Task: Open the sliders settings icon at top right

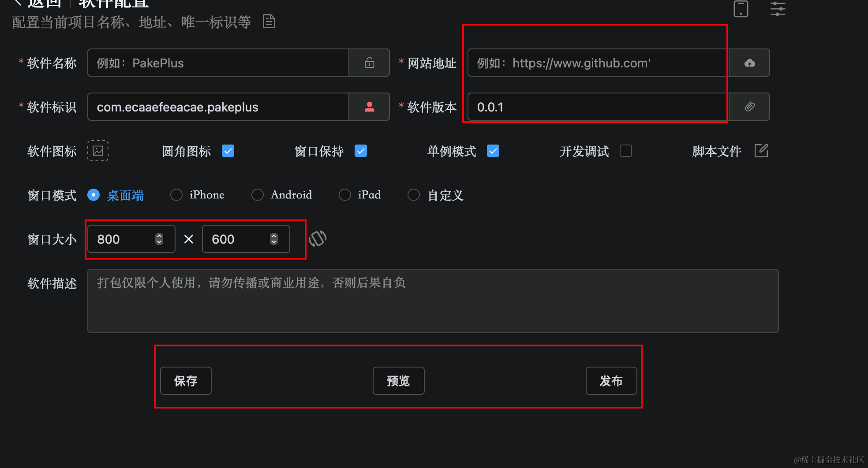Action: click(x=778, y=9)
